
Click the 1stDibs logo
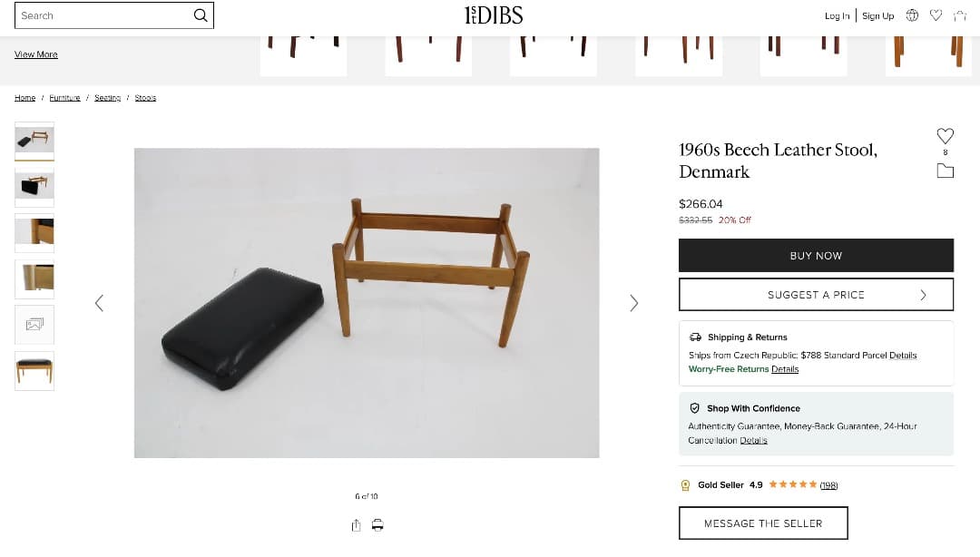click(493, 15)
